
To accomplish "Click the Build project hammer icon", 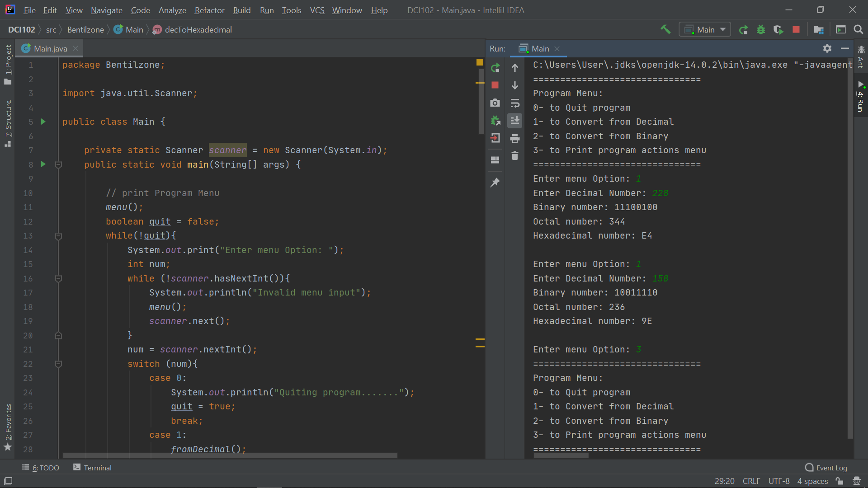I will click(665, 29).
